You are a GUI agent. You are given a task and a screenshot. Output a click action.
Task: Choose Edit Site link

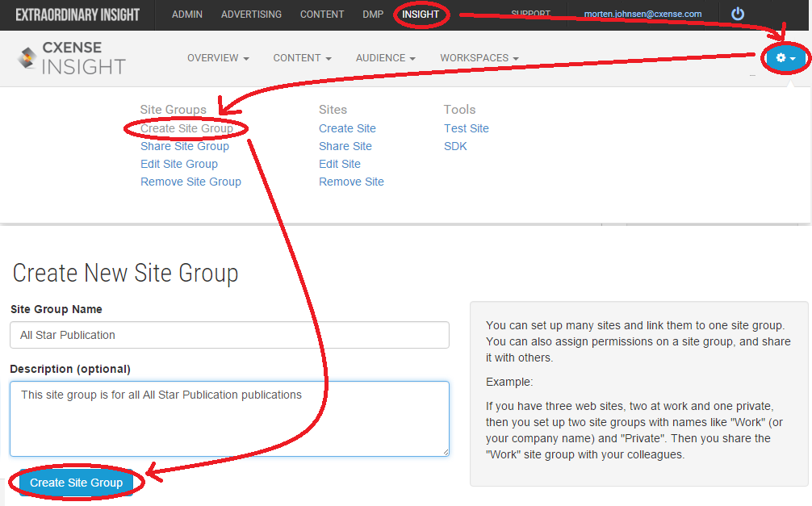click(339, 164)
